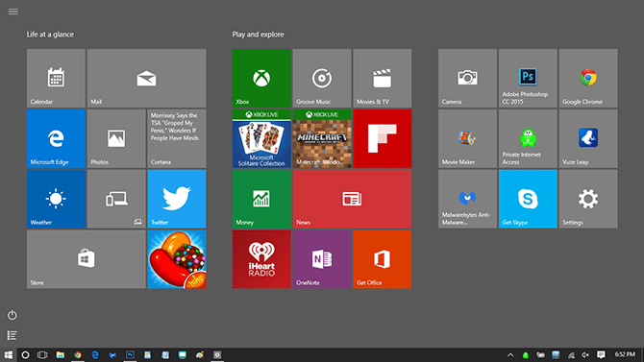The width and height of the screenshot is (644, 362).
Task: Open the Movie Maker tile
Action: click(467, 138)
